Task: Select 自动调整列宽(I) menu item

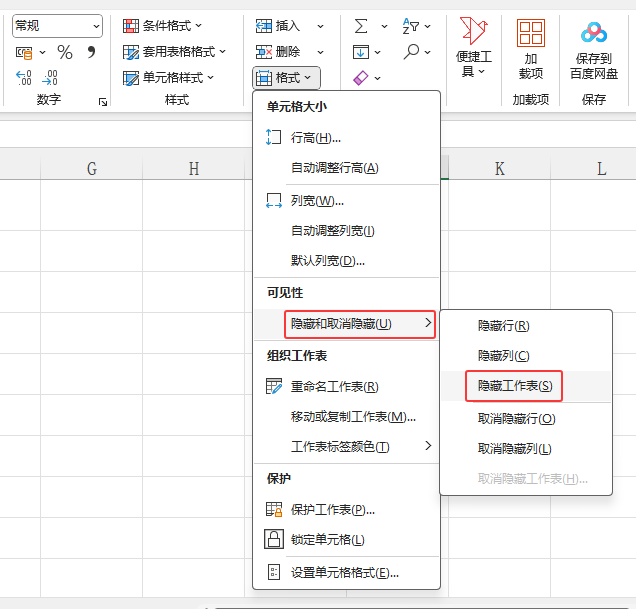Action: 346,231
